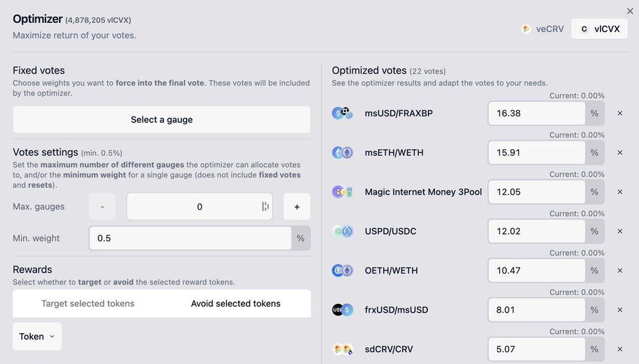Click the sdCRV/CRV token pair icon
This screenshot has width=639, height=364.
[x=342, y=349]
